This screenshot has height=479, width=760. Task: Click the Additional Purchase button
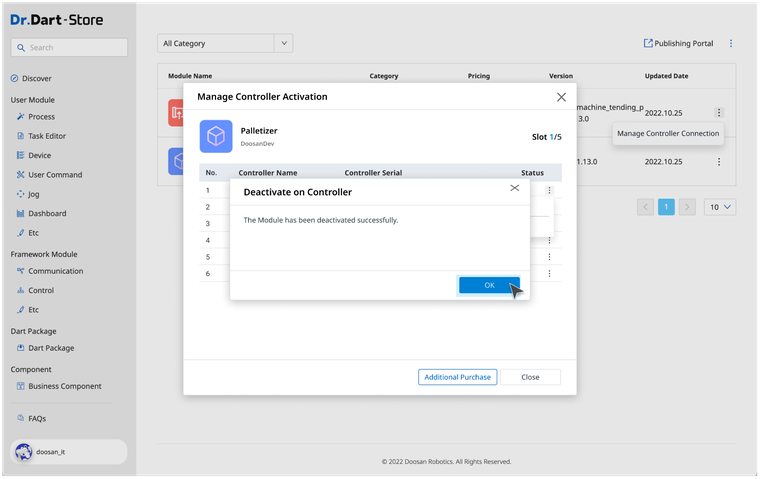click(x=457, y=377)
